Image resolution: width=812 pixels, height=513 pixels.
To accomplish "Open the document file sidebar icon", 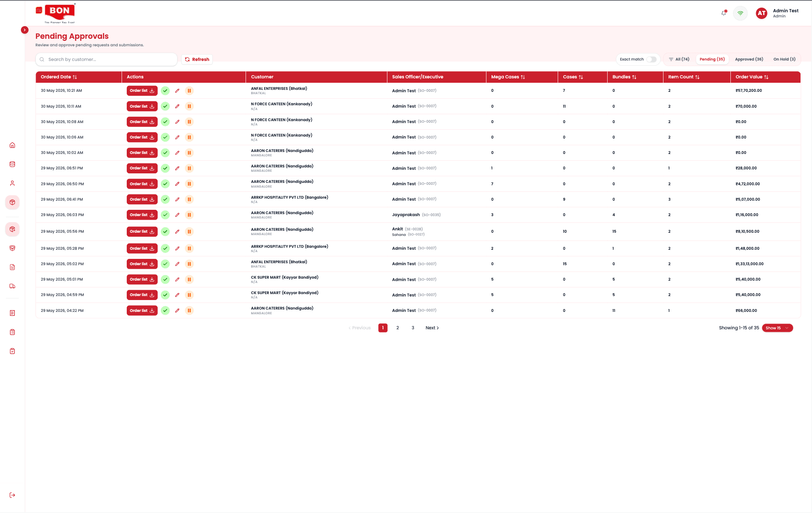I will tap(12, 267).
